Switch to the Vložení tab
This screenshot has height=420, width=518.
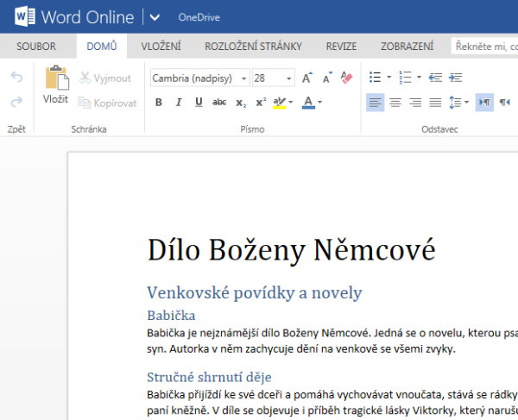click(159, 46)
